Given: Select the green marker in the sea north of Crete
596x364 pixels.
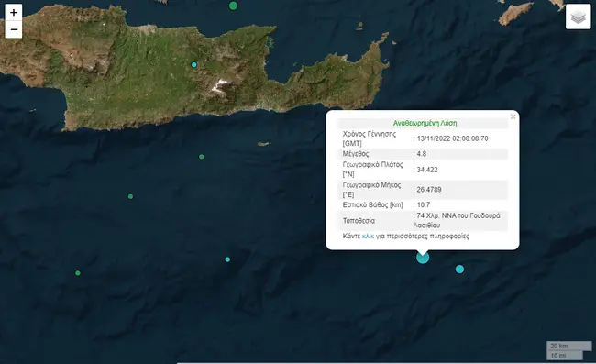Looking at the screenshot, I should (234, 6).
